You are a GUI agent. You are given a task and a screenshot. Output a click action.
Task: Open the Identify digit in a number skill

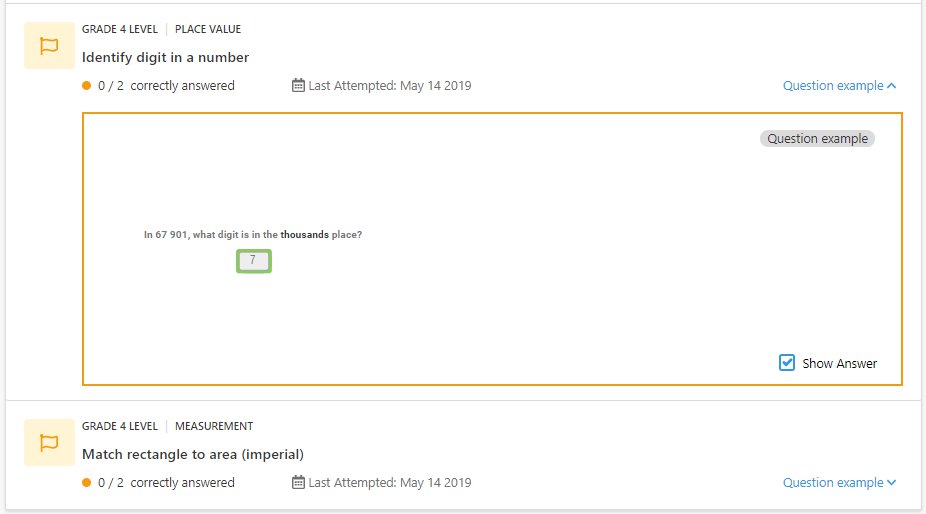165,57
